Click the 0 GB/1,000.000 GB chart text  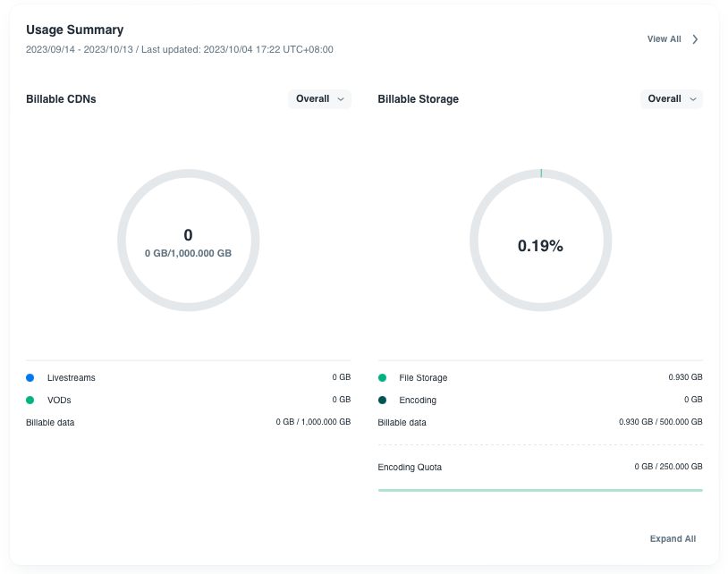pyautogui.click(x=188, y=254)
